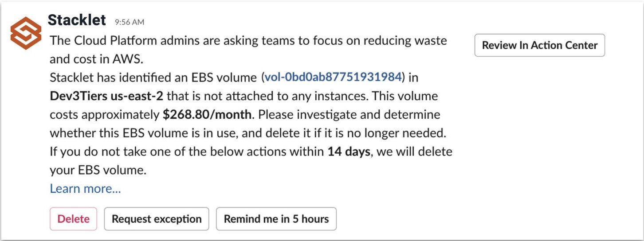The width and height of the screenshot is (644, 241).
Task: Click the final line your EBS volume
Action: [x=98, y=171]
